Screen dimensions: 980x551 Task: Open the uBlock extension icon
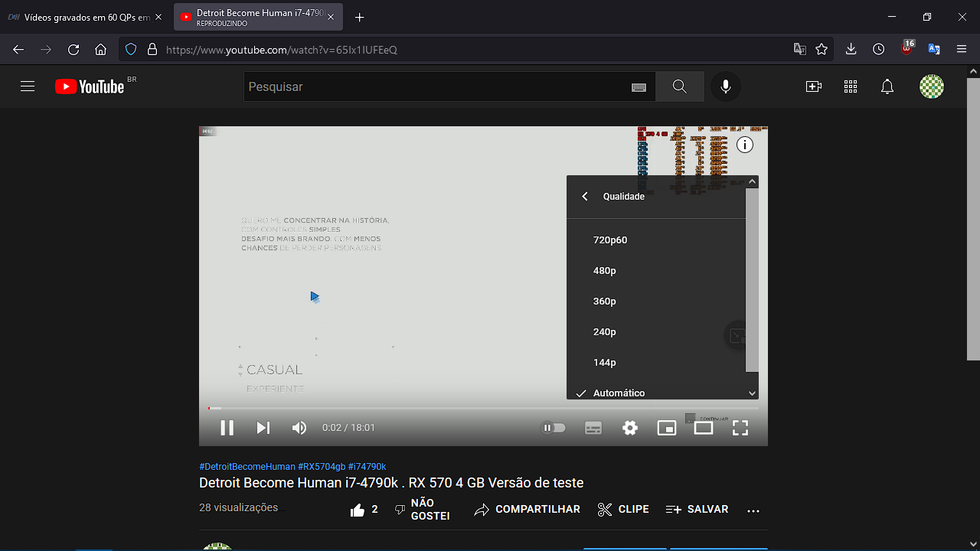tap(907, 48)
